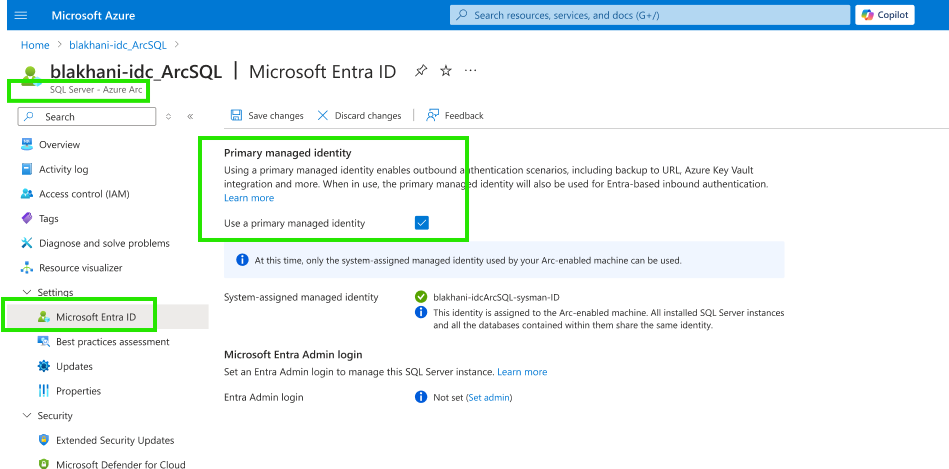Open Feedback from the toolbar
This screenshot has width=949, height=469.
point(433,116)
